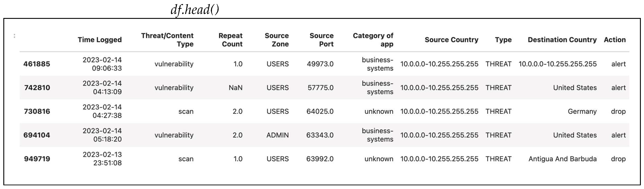Click row index 730816

click(x=37, y=111)
